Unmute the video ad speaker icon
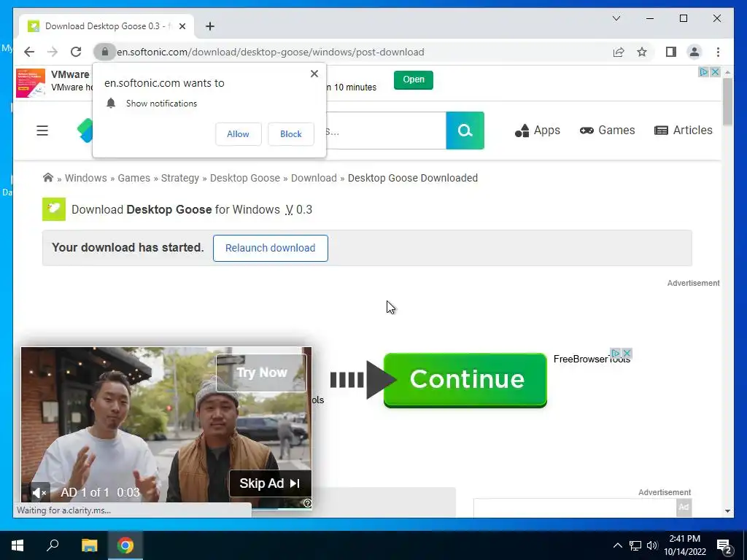This screenshot has height=560, width=747. click(39, 493)
